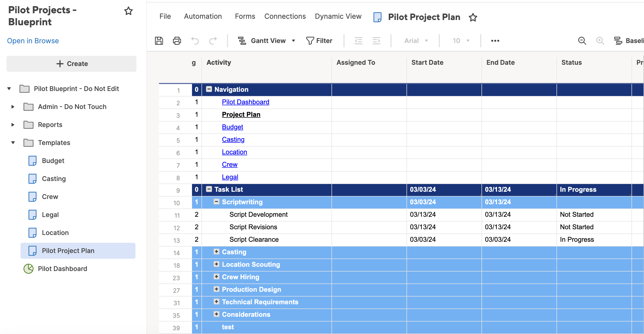Image resolution: width=644 pixels, height=334 pixels.
Task: Expand the Reports folder in sidebar
Action: coord(13,124)
